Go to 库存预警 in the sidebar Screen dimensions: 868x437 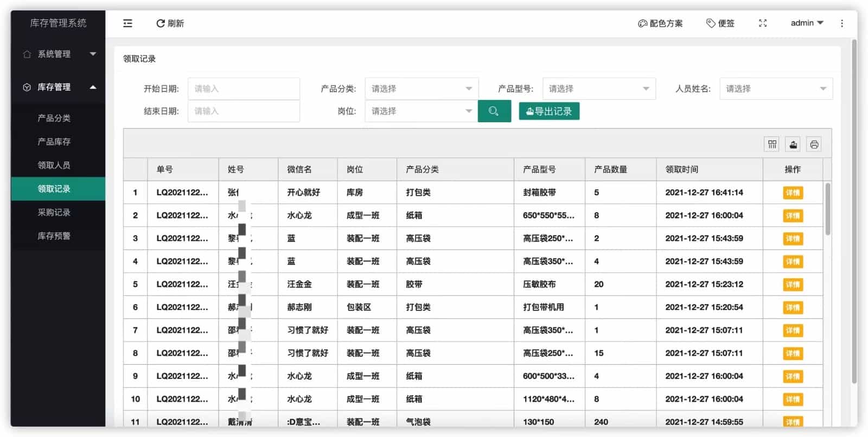54,236
